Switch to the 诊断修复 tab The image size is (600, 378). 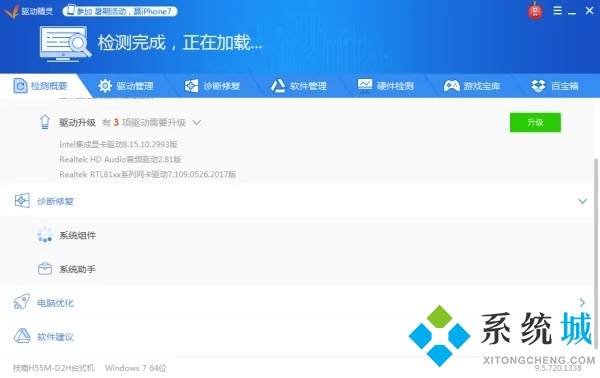coord(212,86)
